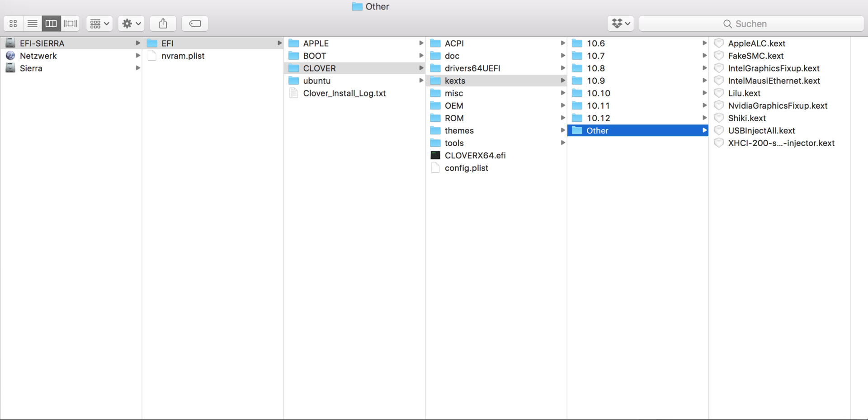Select the IntelGraphicsFixup.kext icon
Image resolution: width=868 pixels, height=420 pixels.
pos(719,68)
